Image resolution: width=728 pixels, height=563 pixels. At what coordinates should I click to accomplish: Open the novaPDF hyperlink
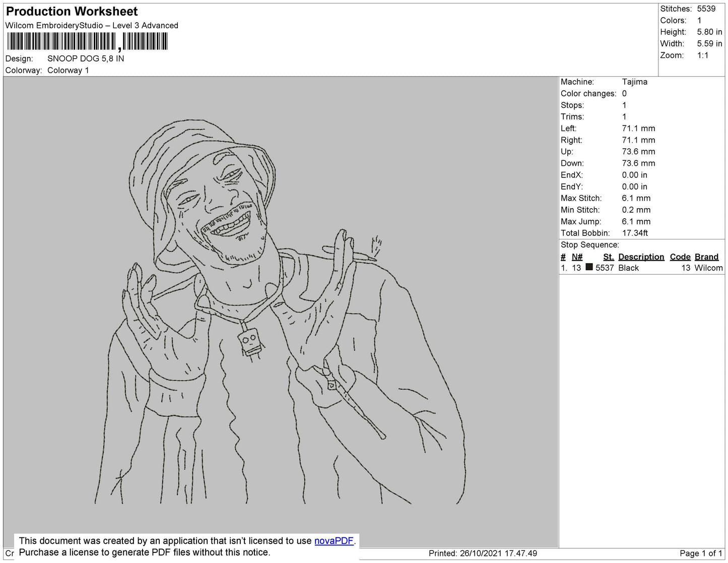pyautogui.click(x=334, y=541)
